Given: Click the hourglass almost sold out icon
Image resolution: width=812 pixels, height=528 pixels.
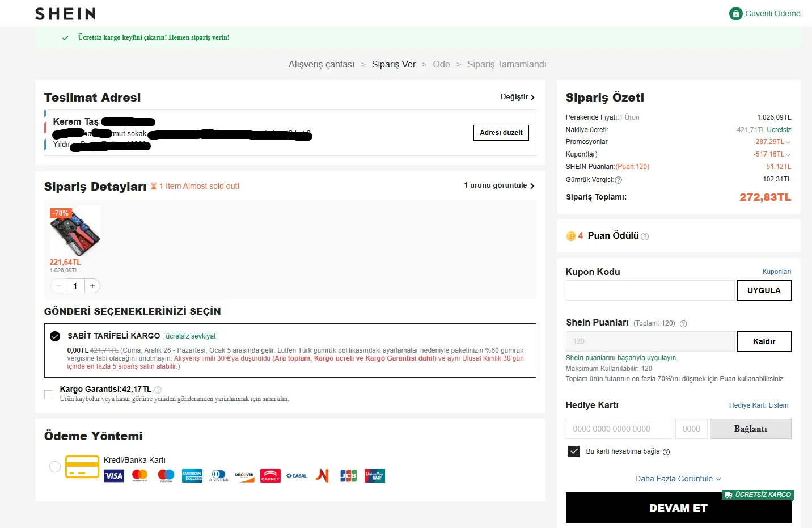Looking at the screenshot, I should [x=154, y=186].
